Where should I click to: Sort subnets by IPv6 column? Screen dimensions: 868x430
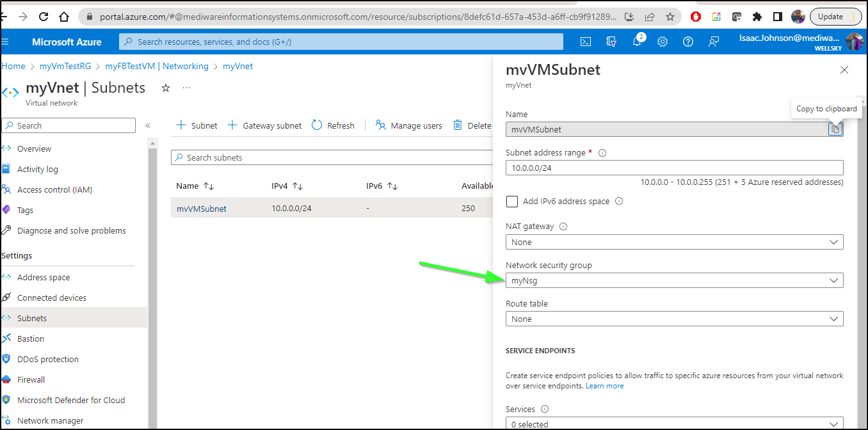pyautogui.click(x=382, y=186)
